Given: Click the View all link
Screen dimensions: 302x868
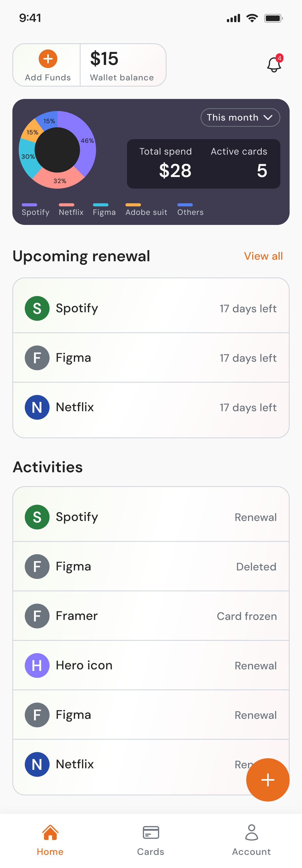Looking at the screenshot, I should pos(263,256).
